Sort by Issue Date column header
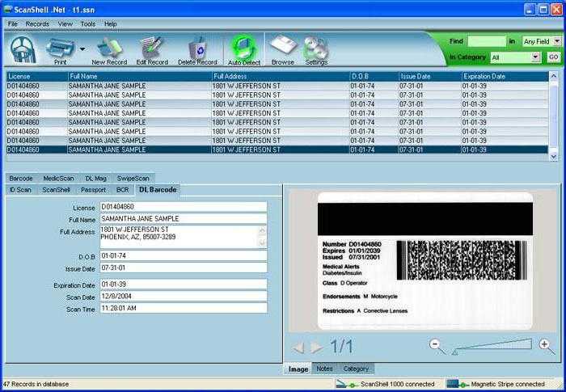The height and width of the screenshot is (392, 566). tap(430, 77)
